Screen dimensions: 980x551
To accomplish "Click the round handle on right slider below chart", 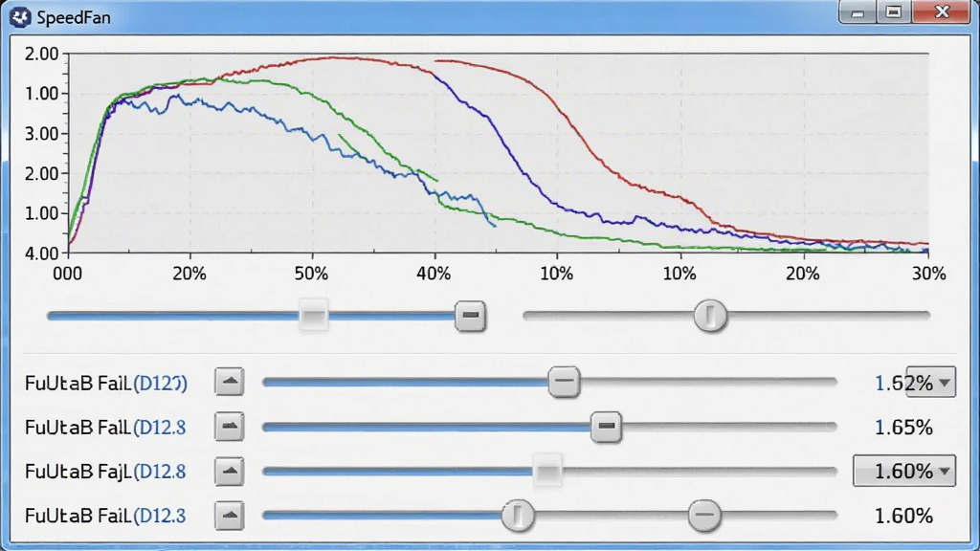I will pyautogui.click(x=710, y=316).
